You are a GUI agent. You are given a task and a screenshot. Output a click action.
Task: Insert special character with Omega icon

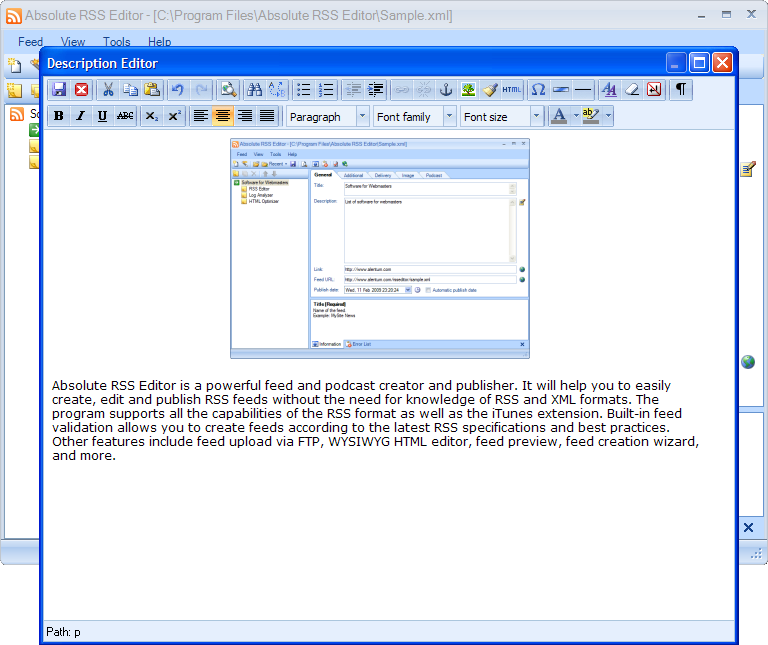[538, 90]
